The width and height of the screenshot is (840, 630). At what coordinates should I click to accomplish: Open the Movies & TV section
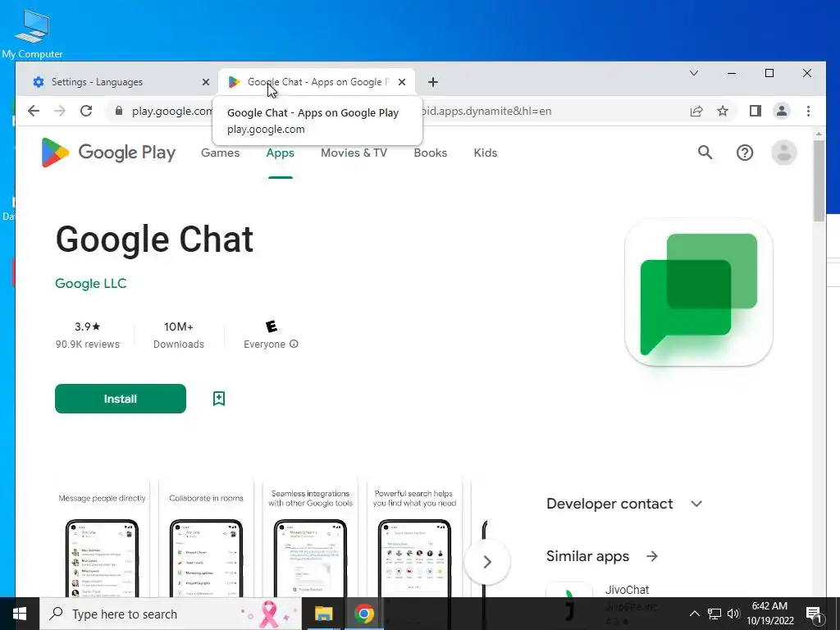354,153
